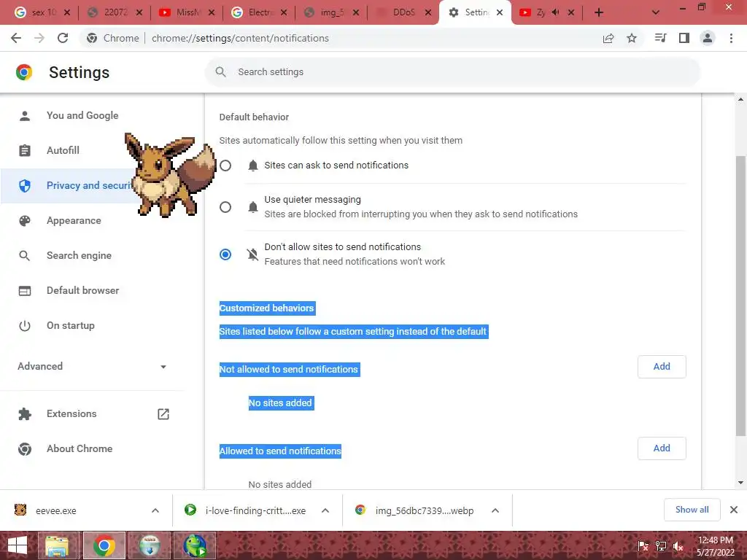The width and height of the screenshot is (747, 560).
Task: Add a site allowed to send notifications
Action: 661,448
